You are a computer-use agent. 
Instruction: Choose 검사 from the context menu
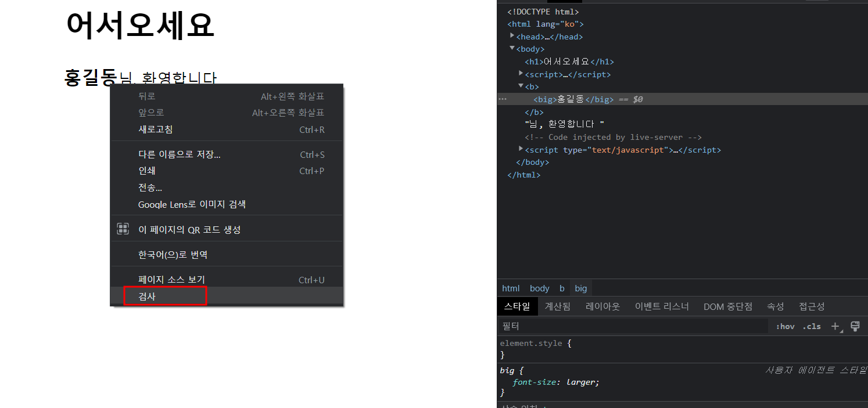point(227,296)
